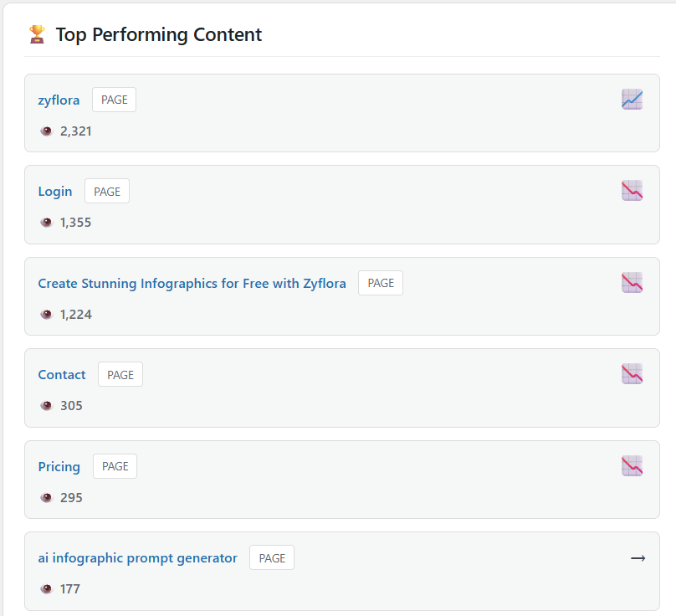This screenshot has height=616, width=676.
Task: Open the declining trend chart for Pricing
Action: pyautogui.click(x=632, y=465)
